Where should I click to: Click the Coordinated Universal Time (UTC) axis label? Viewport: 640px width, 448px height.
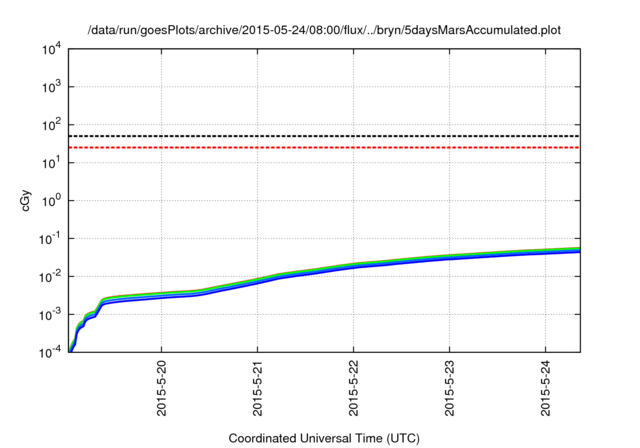pos(324,438)
